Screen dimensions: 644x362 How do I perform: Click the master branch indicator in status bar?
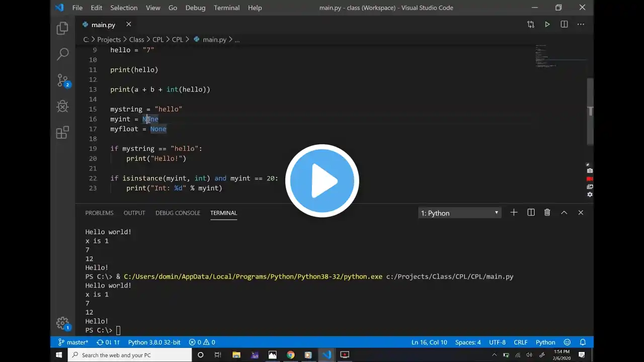point(73,342)
